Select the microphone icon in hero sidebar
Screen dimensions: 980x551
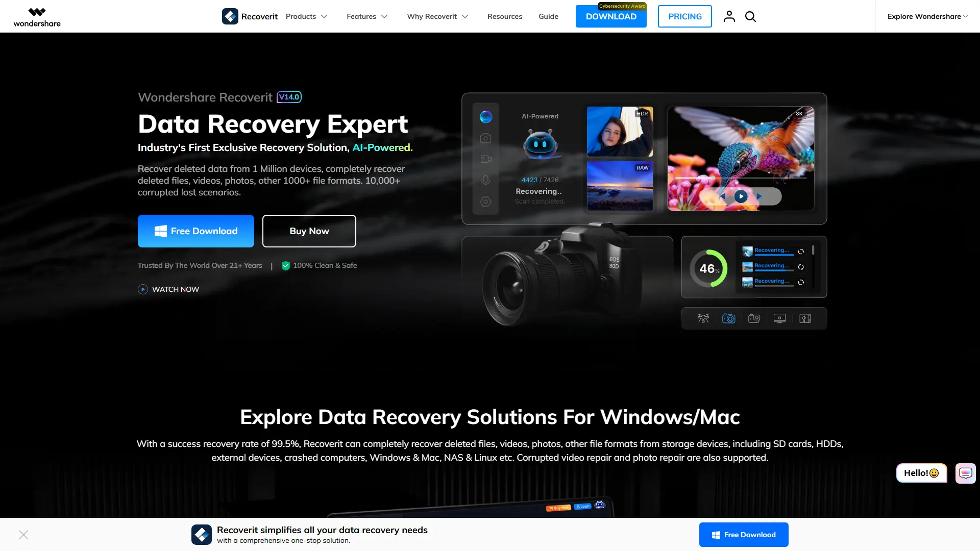click(x=486, y=180)
